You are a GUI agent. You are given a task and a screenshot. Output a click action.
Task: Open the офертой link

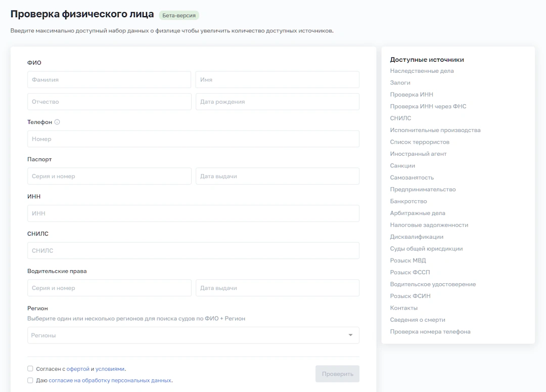78,369
